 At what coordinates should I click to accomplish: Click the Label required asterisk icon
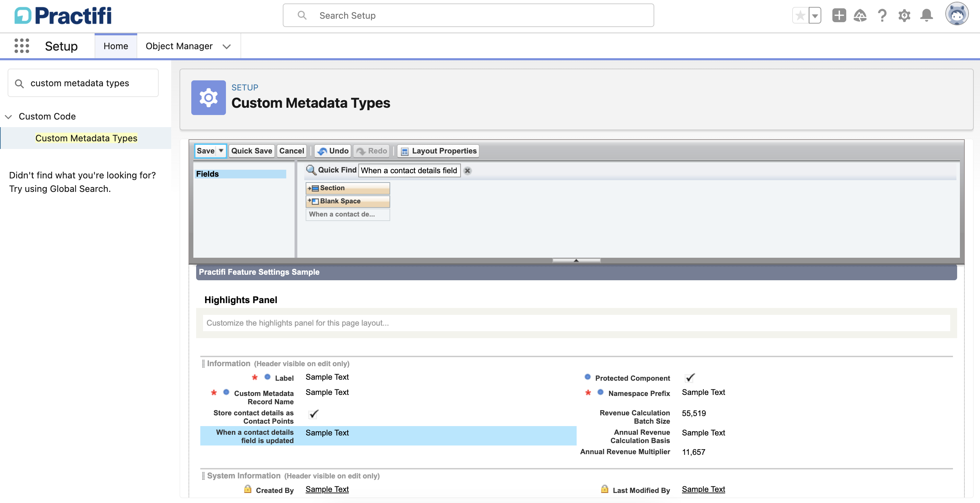pyautogui.click(x=255, y=377)
